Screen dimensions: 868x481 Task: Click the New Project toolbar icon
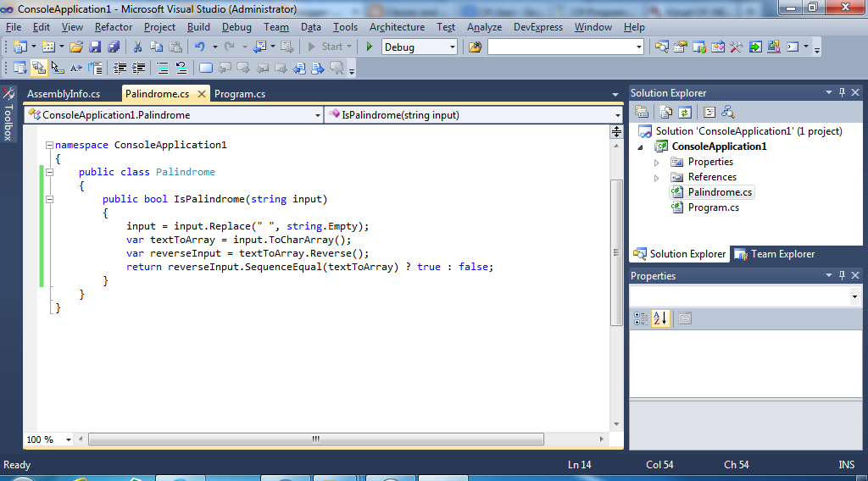pyautogui.click(x=20, y=47)
